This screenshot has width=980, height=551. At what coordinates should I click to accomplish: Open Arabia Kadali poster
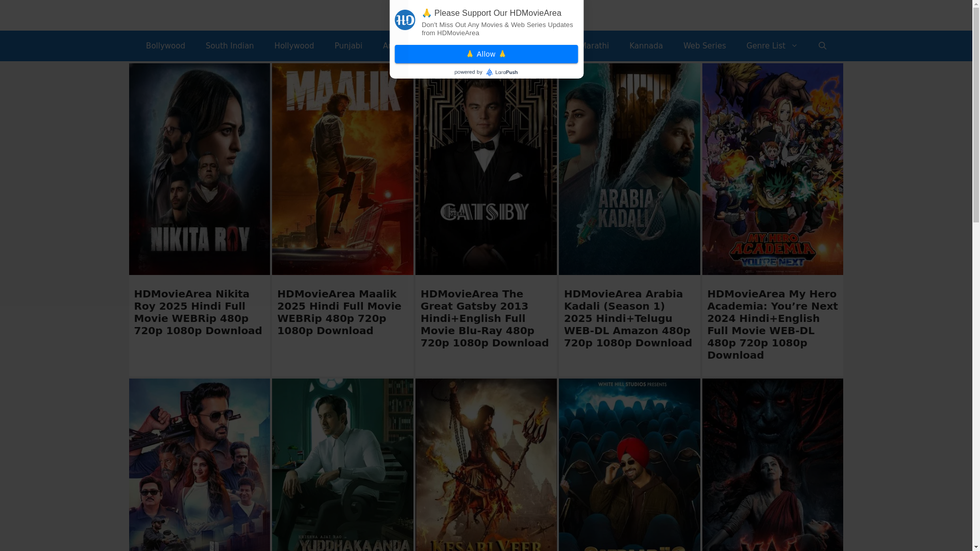point(629,169)
